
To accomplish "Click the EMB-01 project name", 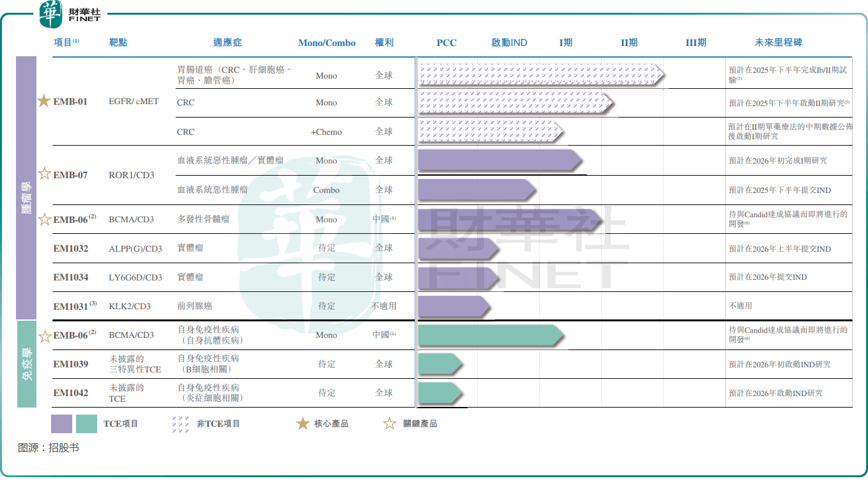I will [70, 102].
